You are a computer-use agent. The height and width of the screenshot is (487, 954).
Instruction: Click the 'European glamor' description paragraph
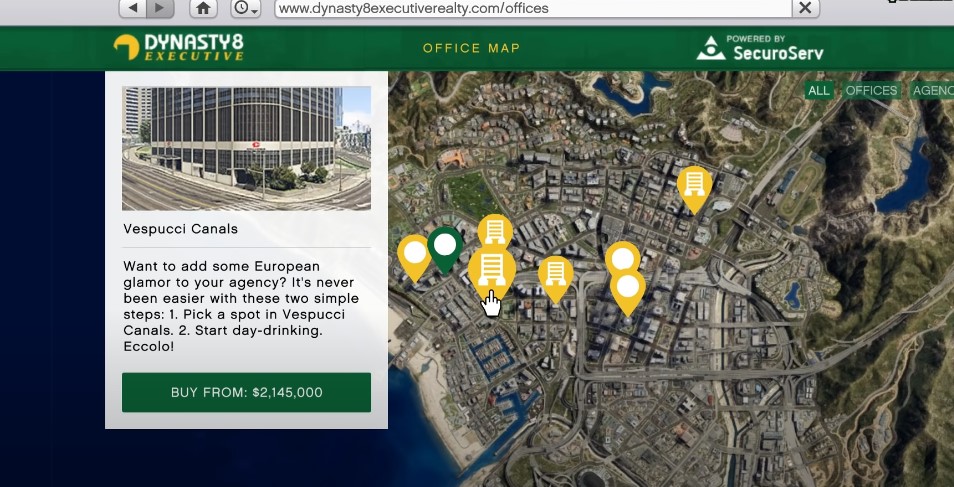click(241, 306)
